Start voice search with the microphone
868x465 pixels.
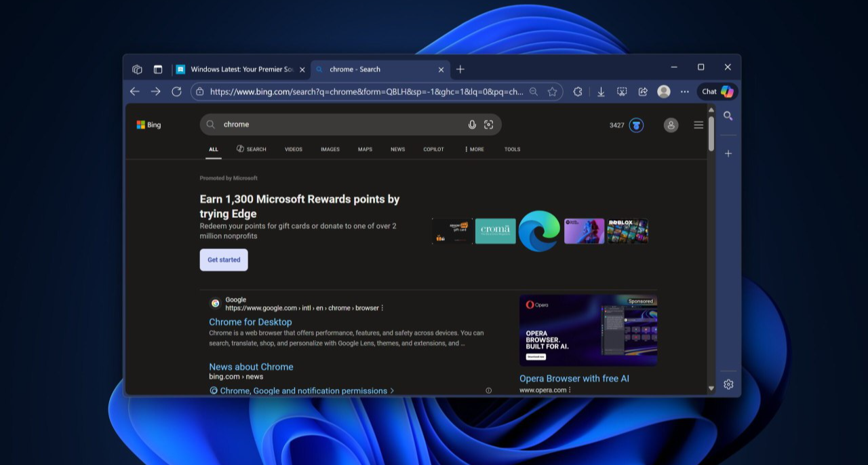click(x=472, y=124)
